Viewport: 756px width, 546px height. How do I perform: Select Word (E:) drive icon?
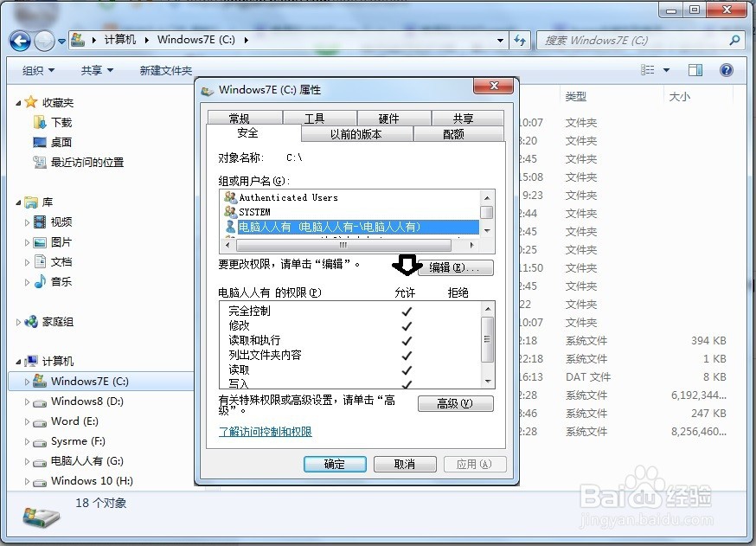click(x=40, y=422)
